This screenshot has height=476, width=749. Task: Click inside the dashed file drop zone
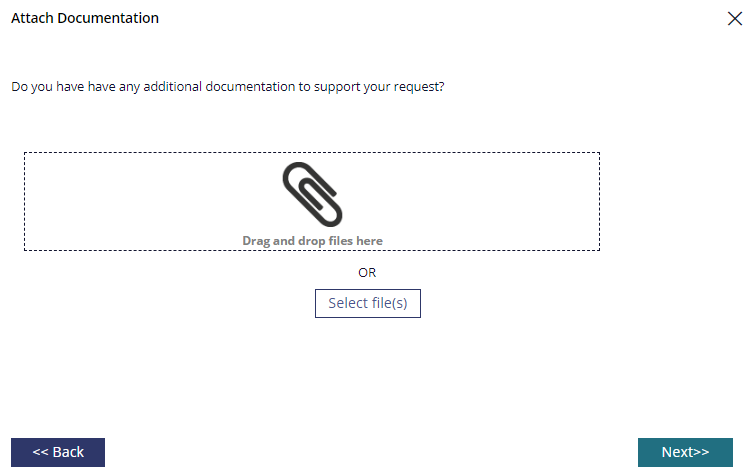point(312,201)
